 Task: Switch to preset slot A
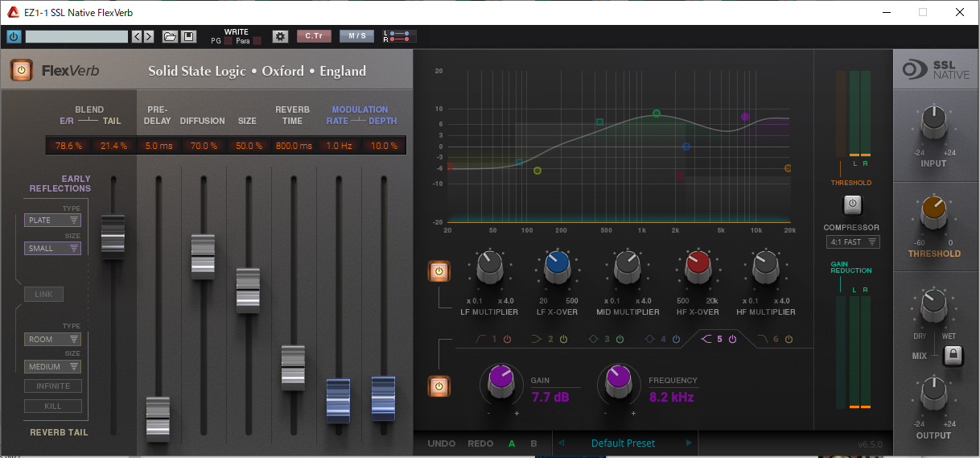click(x=512, y=444)
